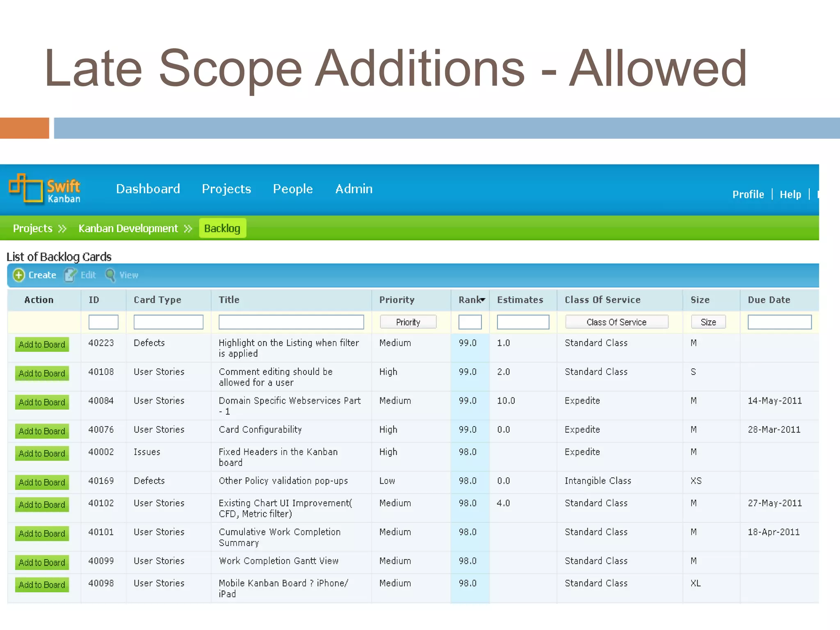Sort by Estimates column header

pyautogui.click(x=520, y=300)
